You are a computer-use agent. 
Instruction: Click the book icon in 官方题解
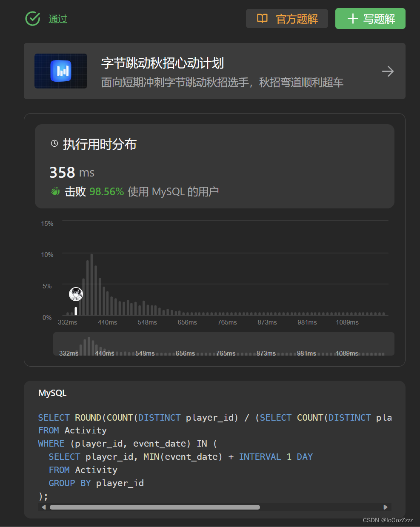[x=263, y=18]
